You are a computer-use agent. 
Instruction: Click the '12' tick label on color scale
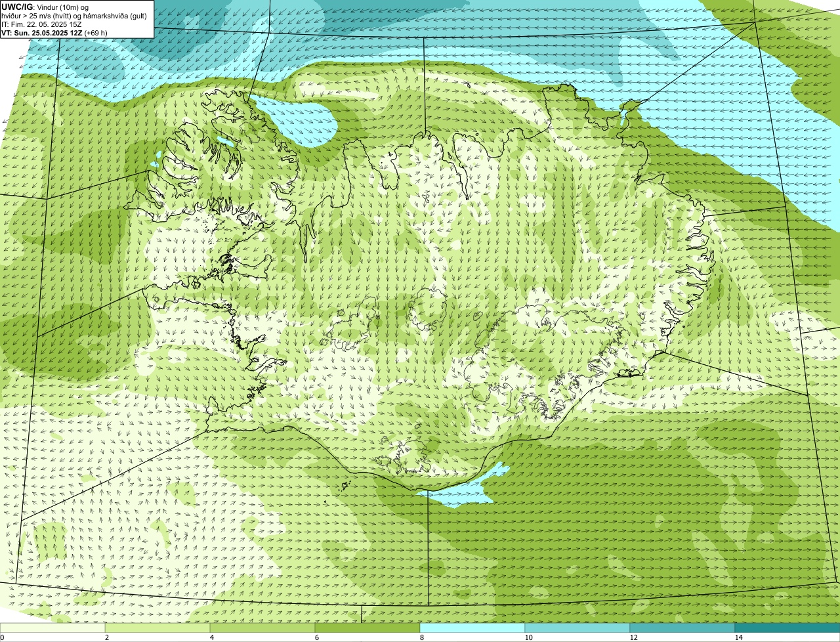[633, 637]
